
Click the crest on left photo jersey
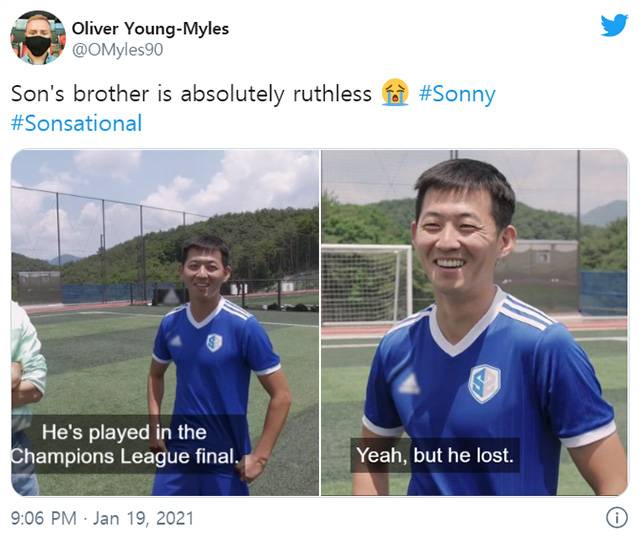point(214,342)
